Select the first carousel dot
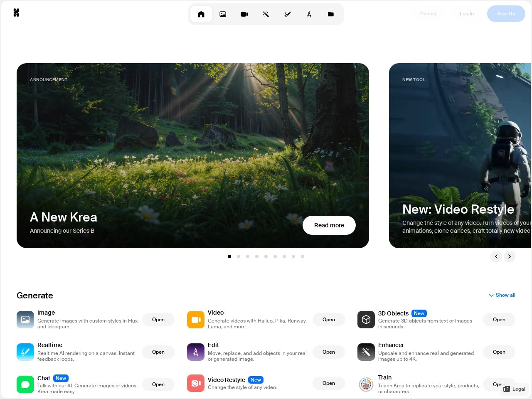 229,256
